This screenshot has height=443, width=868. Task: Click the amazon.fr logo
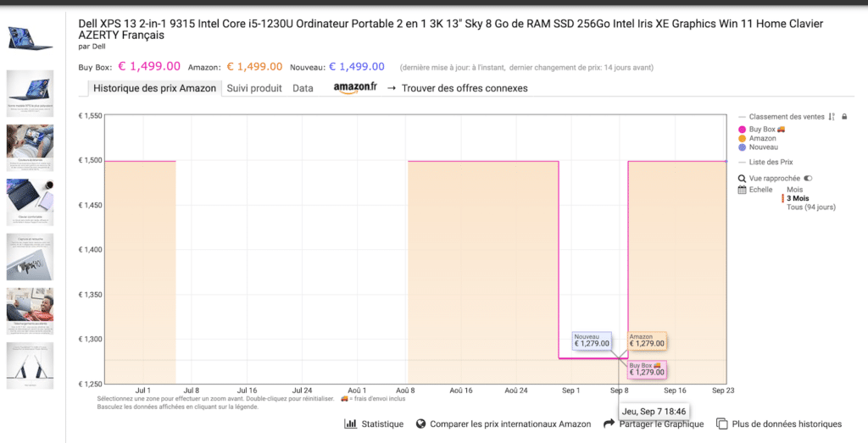(355, 87)
